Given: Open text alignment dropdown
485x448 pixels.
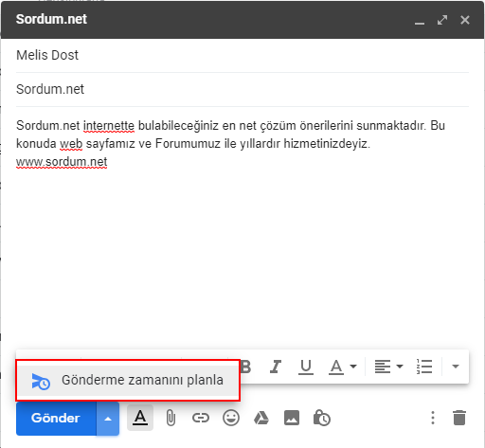Looking at the screenshot, I should (388, 367).
